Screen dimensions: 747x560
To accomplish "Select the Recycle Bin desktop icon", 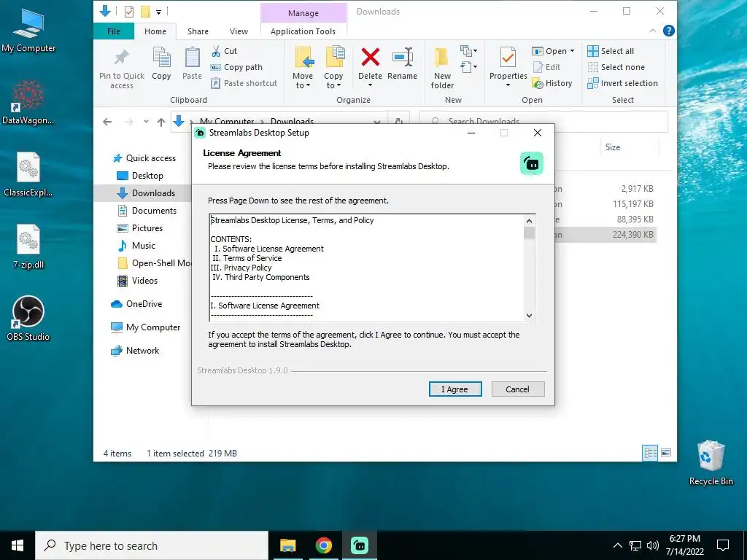I will click(x=711, y=462).
